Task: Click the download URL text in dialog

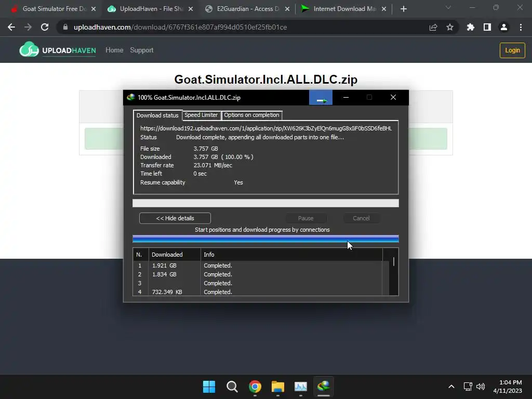Action: click(266, 128)
